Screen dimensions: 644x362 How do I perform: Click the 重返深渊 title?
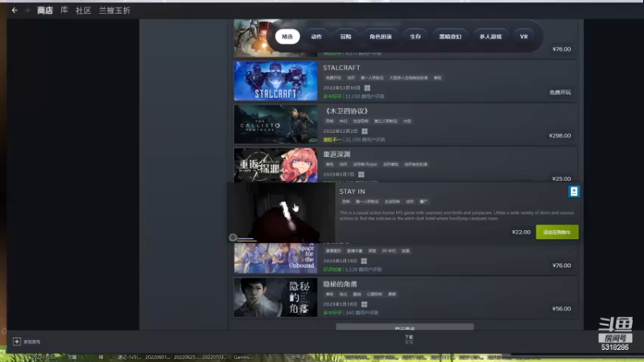[336, 154]
